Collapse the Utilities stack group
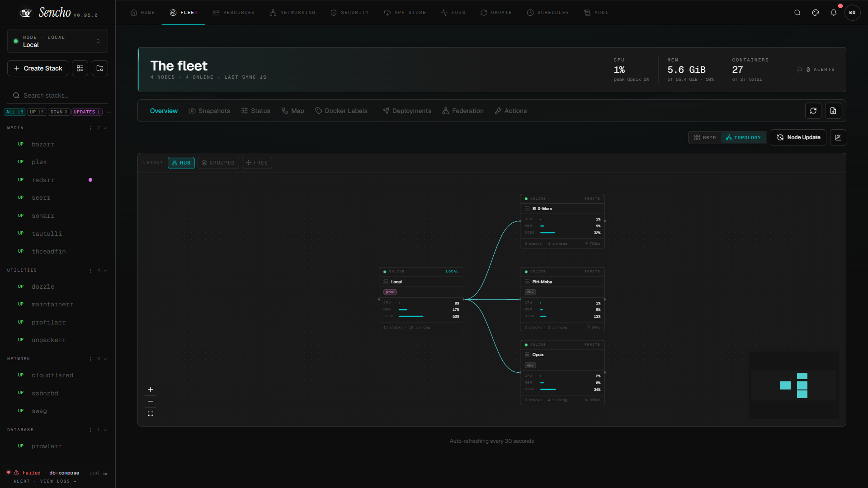Screen dimensions: 868x488 [105, 270]
